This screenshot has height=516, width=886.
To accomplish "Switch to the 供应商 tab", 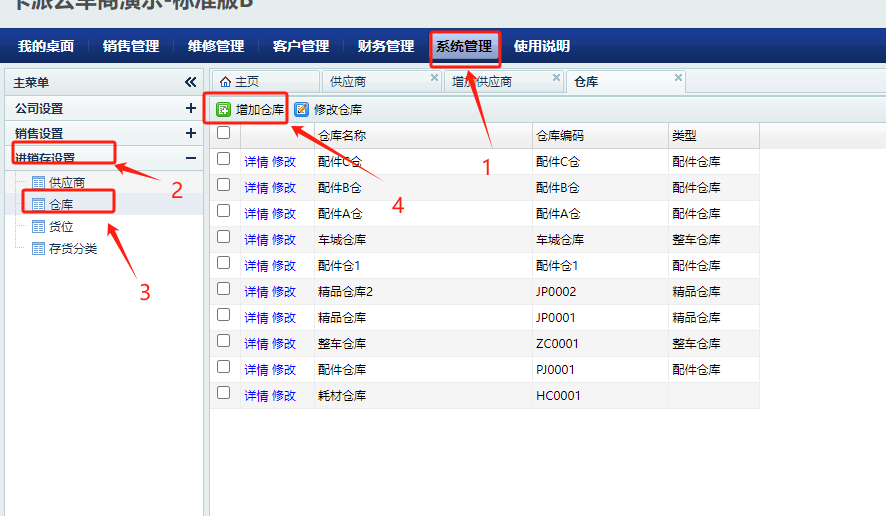I will click(x=348, y=82).
